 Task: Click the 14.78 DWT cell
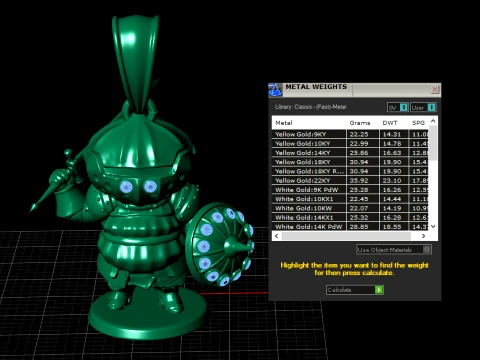pyautogui.click(x=394, y=144)
